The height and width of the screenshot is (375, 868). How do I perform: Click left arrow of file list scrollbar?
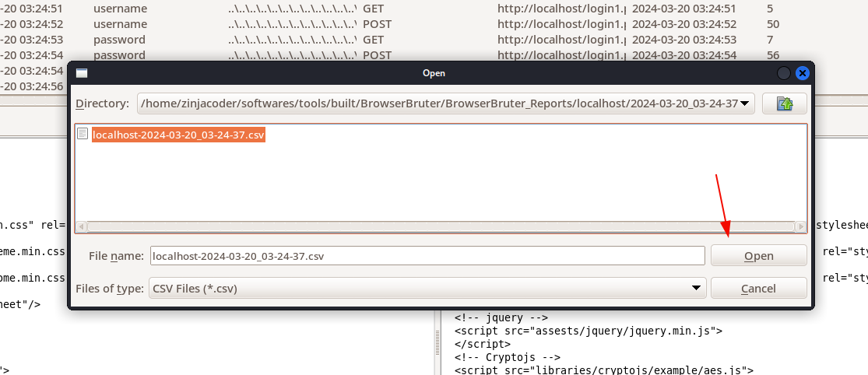click(82, 226)
